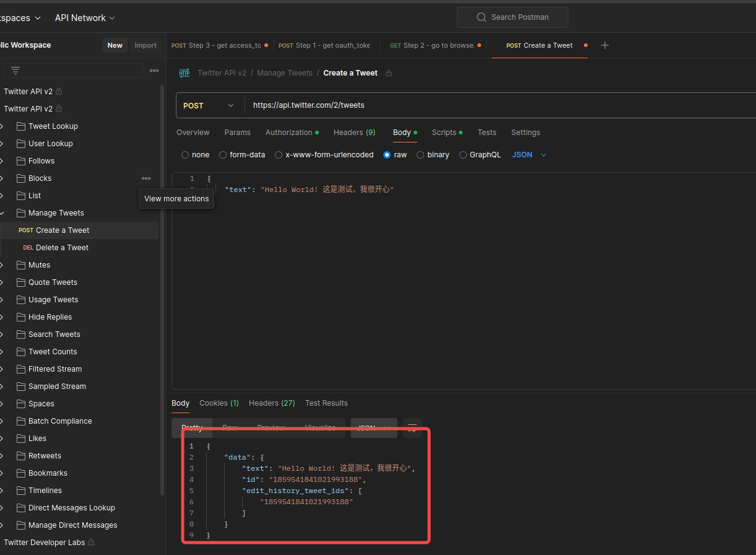Screen dimensions: 756x555
Task: Click lock icon next to Twitter Developer Labs
Action: click(x=91, y=542)
